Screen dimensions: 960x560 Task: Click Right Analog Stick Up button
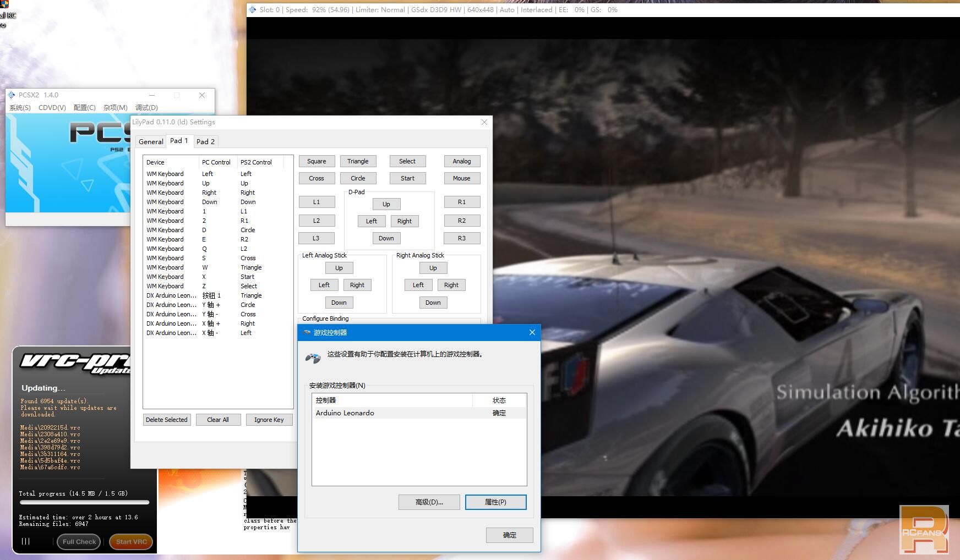pyautogui.click(x=433, y=268)
